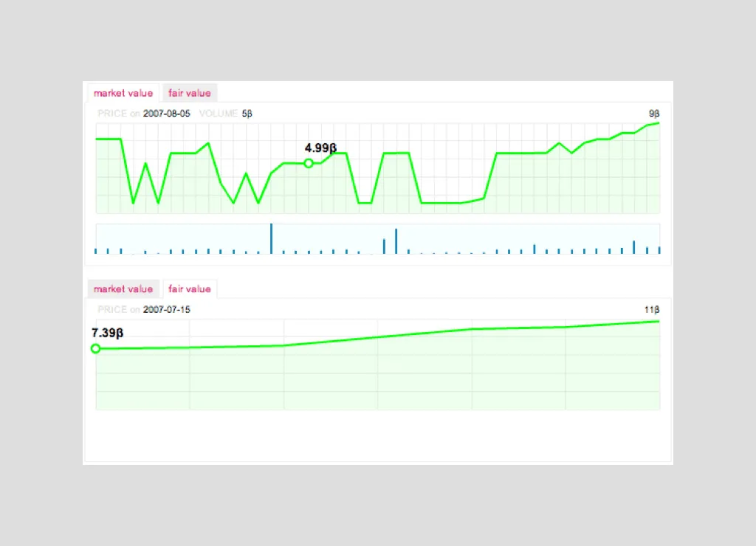The width and height of the screenshot is (756, 546).
Task: Switch the bottom chart to market value tab
Action: 123,289
